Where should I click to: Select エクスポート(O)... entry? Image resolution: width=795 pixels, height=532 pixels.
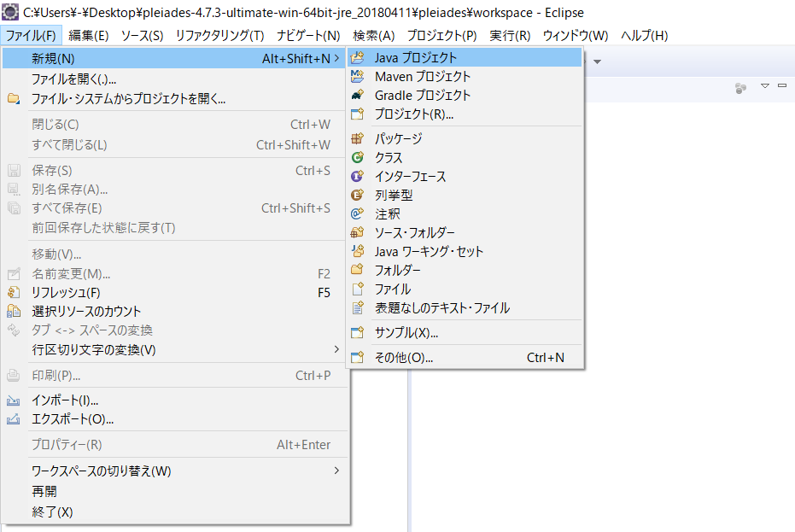pyautogui.click(x=175, y=419)
